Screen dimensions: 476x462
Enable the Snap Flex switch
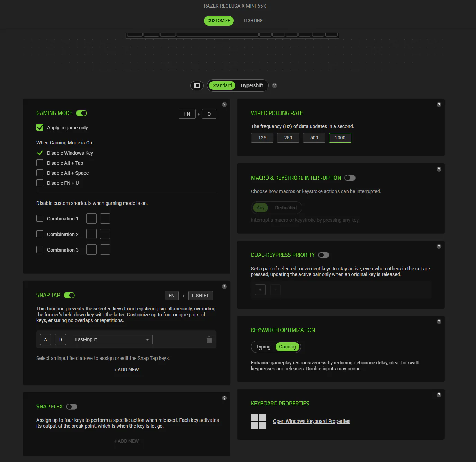tap(72, 407)
